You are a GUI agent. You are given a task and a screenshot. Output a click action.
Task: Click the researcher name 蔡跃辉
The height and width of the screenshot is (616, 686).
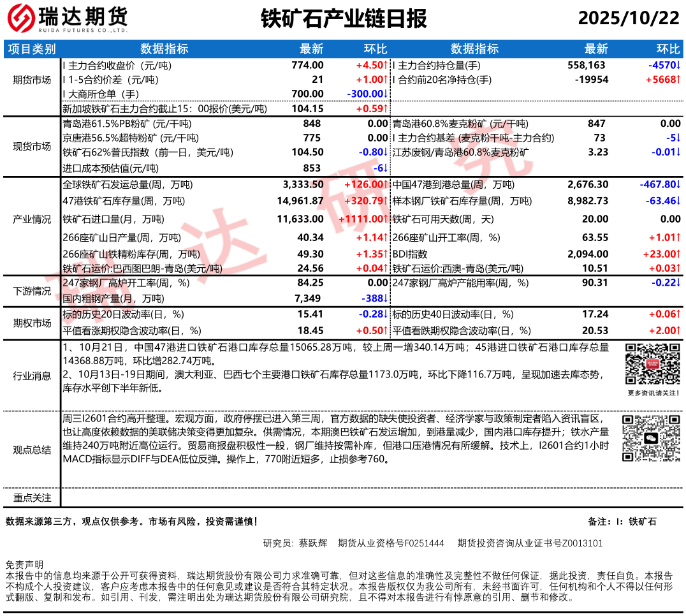(x=313, y=543)
